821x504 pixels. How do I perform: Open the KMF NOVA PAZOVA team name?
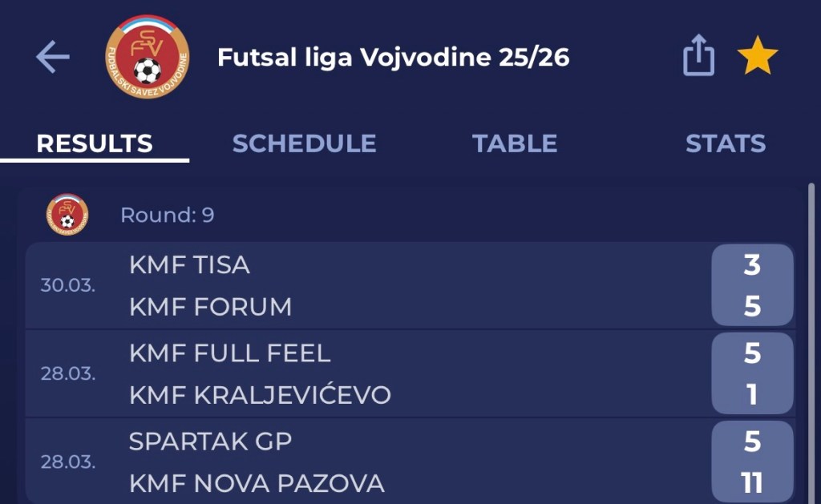[257, 483]
